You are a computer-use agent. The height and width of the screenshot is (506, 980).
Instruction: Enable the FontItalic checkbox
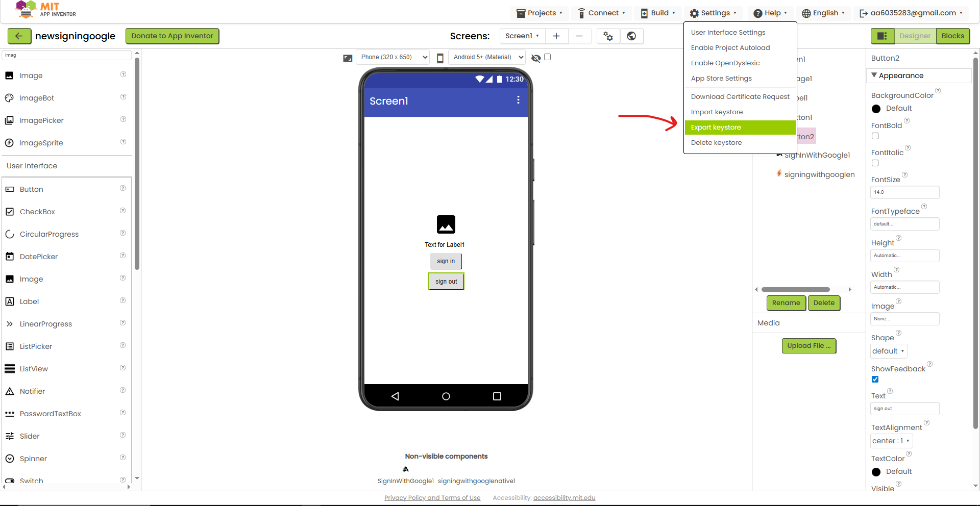coord(875,163)
